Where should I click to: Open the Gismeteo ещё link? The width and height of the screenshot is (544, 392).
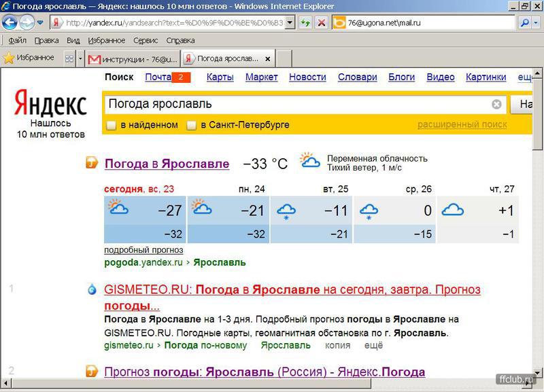pyautogui.click(x=373, y=346)
